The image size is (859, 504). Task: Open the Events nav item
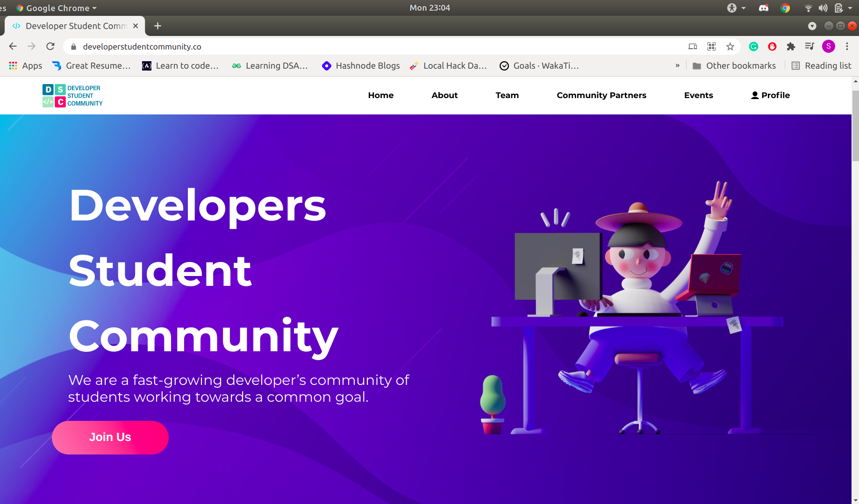(699, 95)
